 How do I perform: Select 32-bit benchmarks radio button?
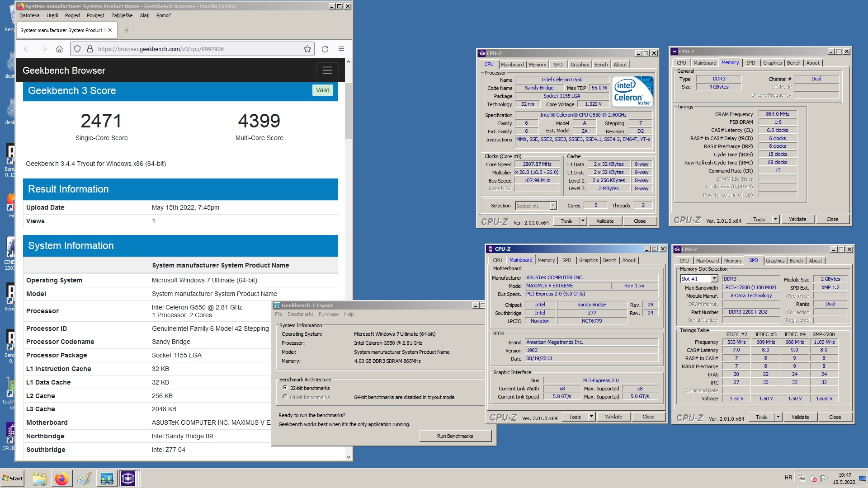click(285, 388)
